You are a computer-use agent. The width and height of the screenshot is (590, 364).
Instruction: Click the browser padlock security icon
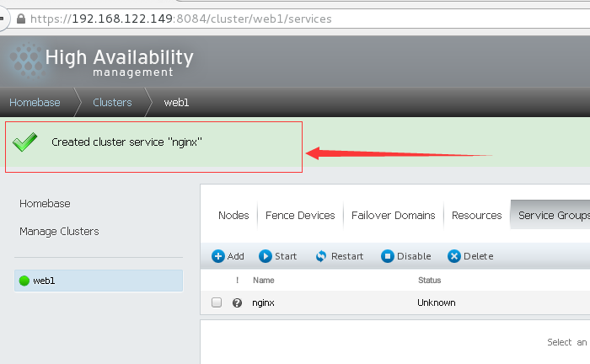tap(21, 18)
